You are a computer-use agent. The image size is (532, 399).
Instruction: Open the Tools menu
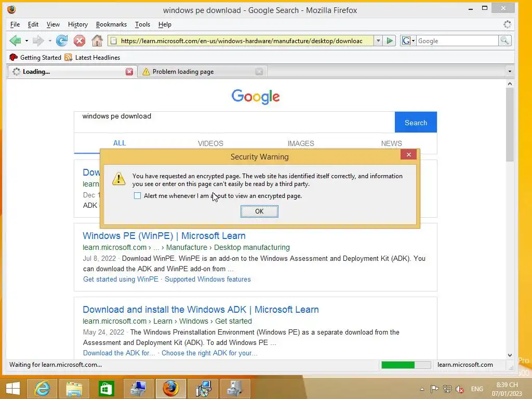142,24
